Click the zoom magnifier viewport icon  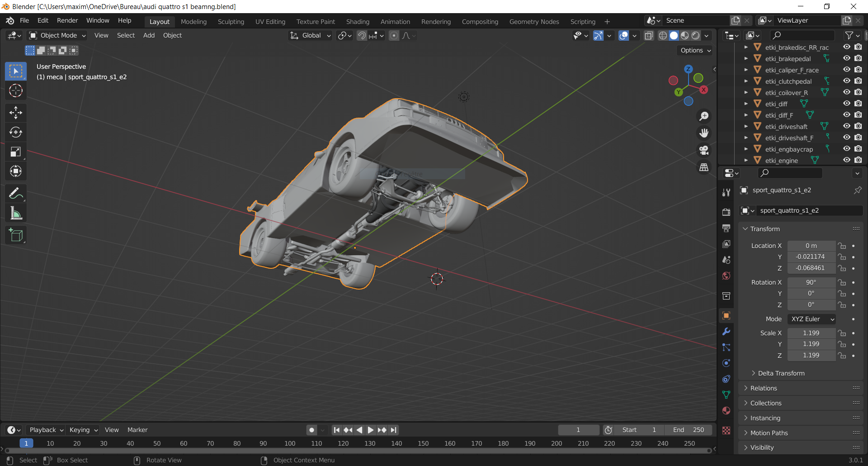coord(704,116)
